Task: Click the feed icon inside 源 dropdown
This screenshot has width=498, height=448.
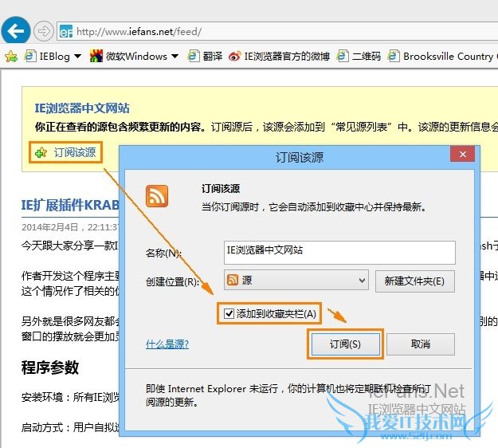Action: tap(233, 280)
